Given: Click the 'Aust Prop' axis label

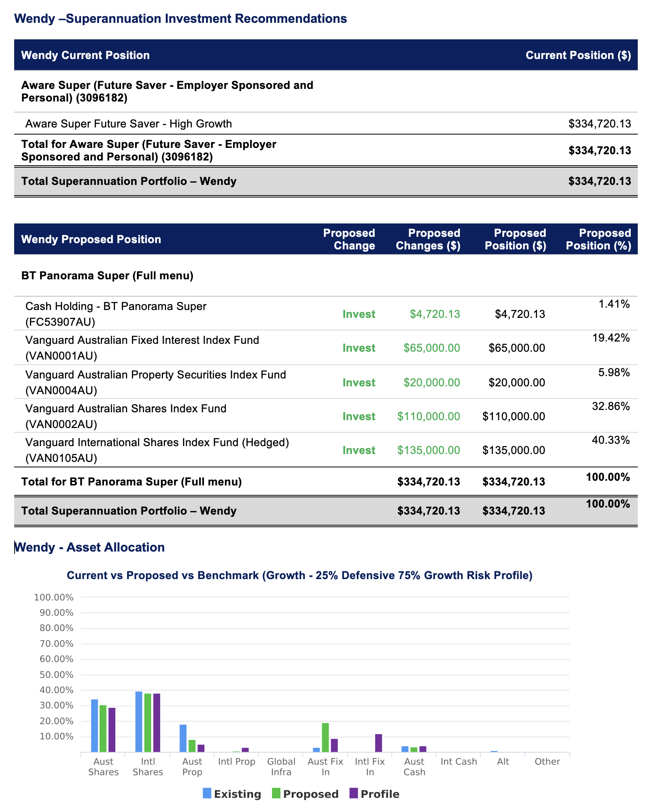Looking at the screenshot, I should [193, 767].
